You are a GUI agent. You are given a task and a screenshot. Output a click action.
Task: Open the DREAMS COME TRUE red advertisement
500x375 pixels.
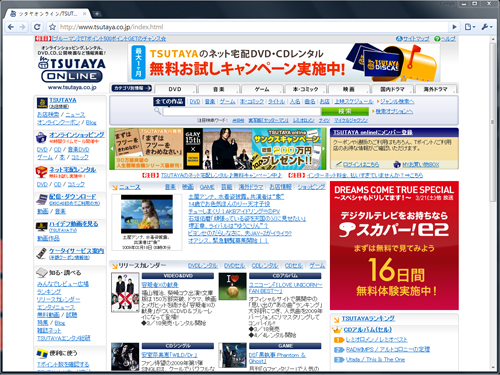point(394,246)
